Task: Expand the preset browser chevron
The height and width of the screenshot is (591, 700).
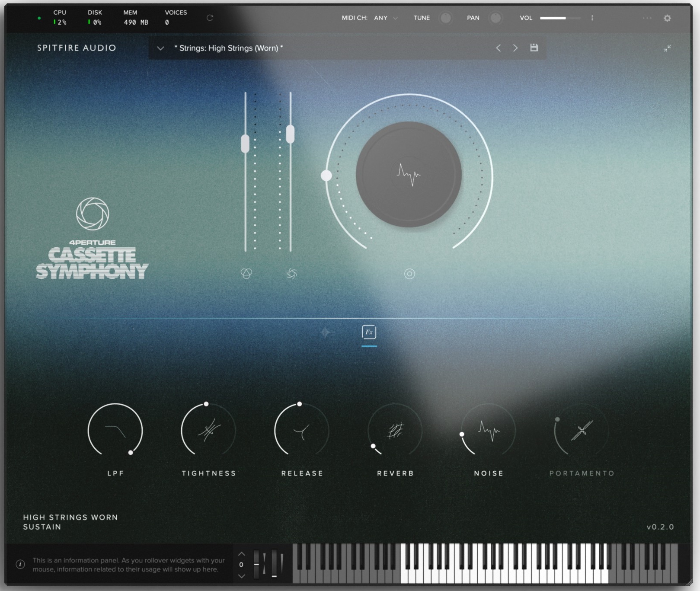Action: click(160, 48)
